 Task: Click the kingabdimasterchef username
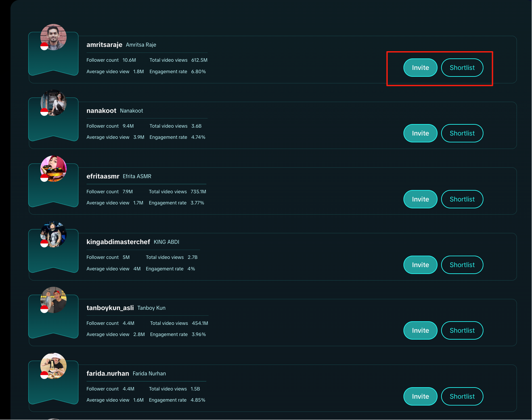coord(118,242)
